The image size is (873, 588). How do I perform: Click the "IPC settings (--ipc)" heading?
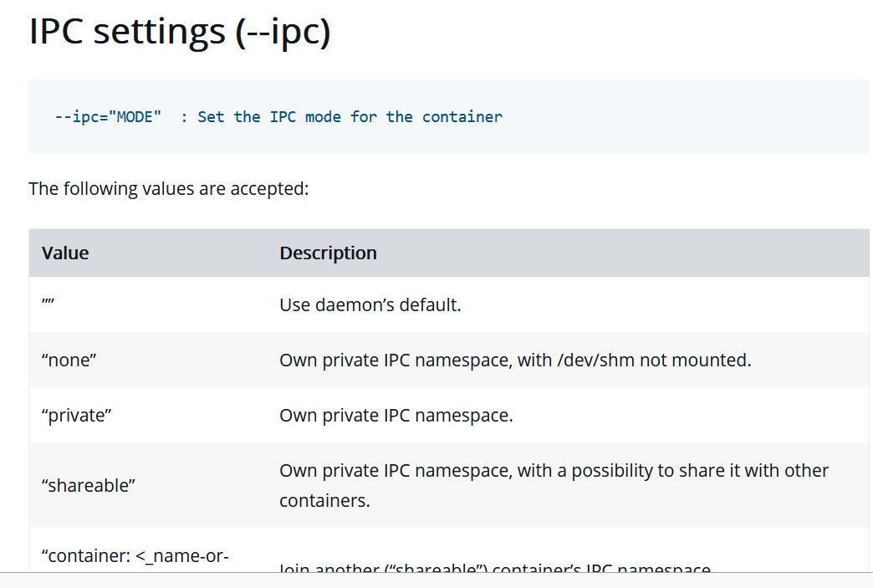[180, 31]
